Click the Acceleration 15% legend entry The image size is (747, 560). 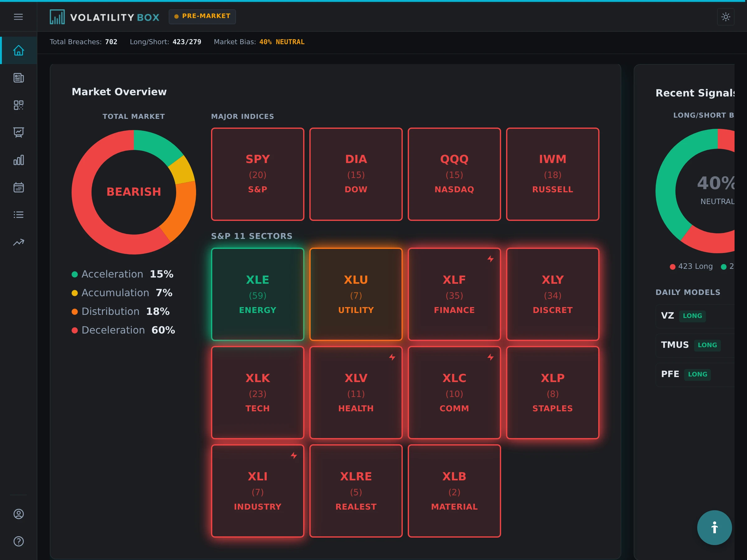coord(123,274)
